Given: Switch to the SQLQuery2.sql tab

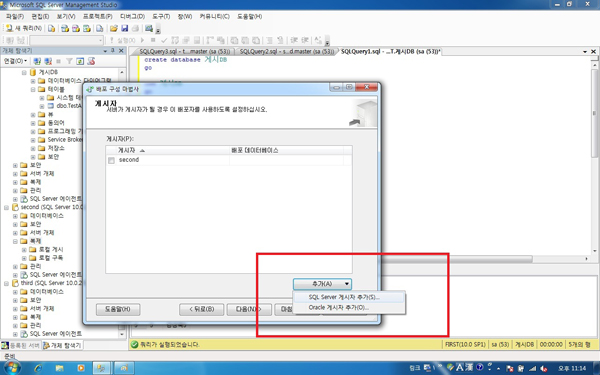Looking at the screenshot, I should click(x=287, y=51).
